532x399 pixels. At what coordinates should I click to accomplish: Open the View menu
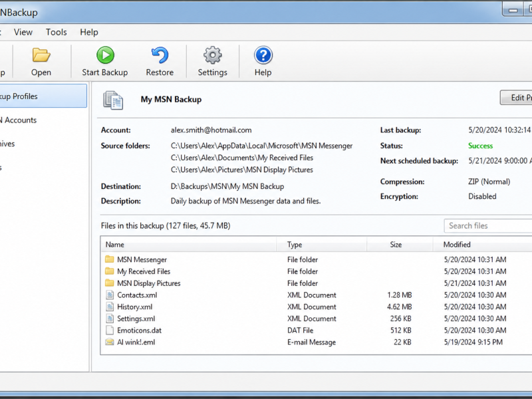pos(23,32)
